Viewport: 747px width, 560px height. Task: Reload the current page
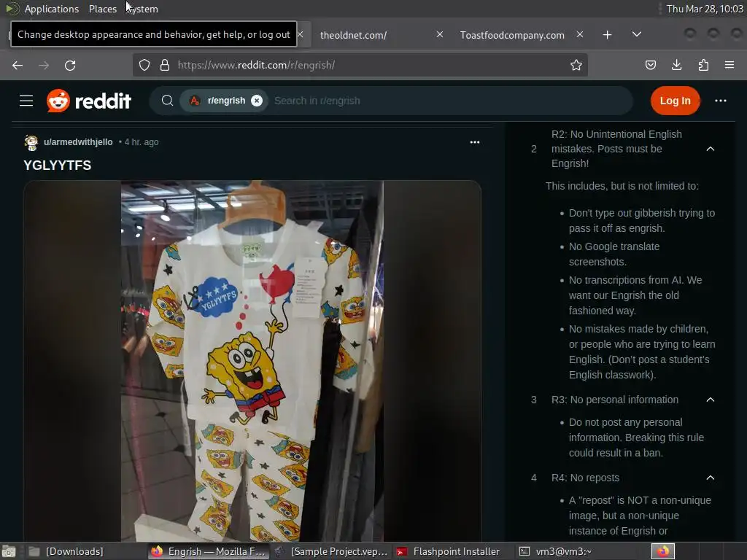click(x=70, y=65)
